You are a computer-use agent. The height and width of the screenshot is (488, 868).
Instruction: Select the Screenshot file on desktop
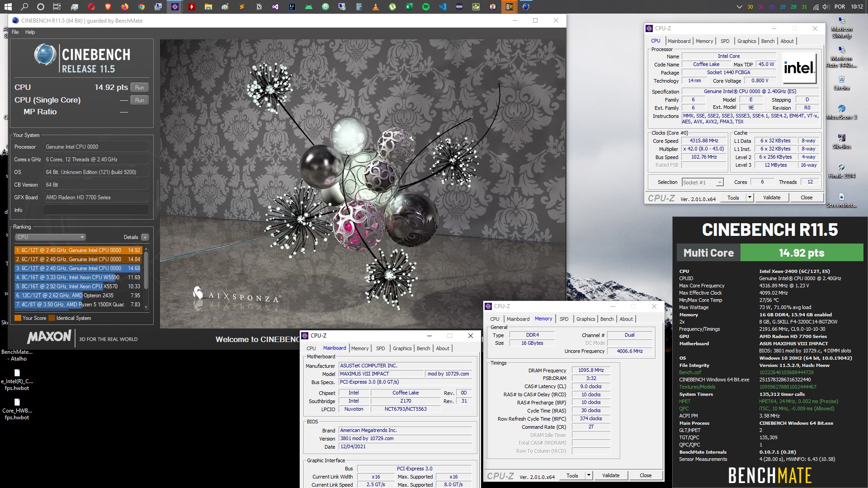(841, 201)
